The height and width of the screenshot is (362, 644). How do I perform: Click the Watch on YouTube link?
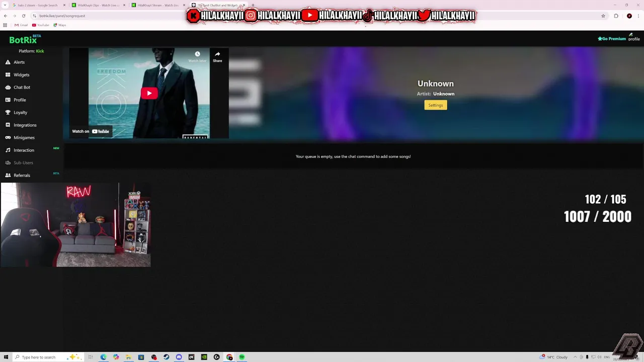[x=91, y=131]
